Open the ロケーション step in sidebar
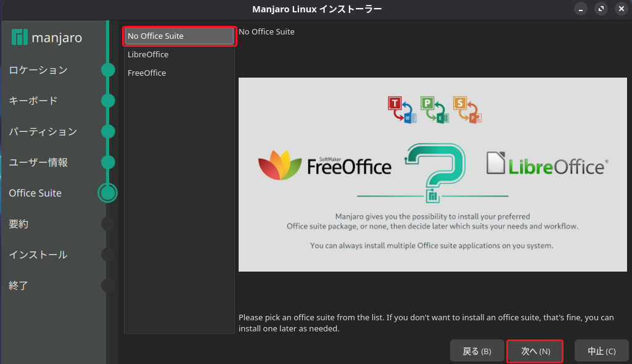This screenshot has height=364, width=632. click(x=38, y=70)
